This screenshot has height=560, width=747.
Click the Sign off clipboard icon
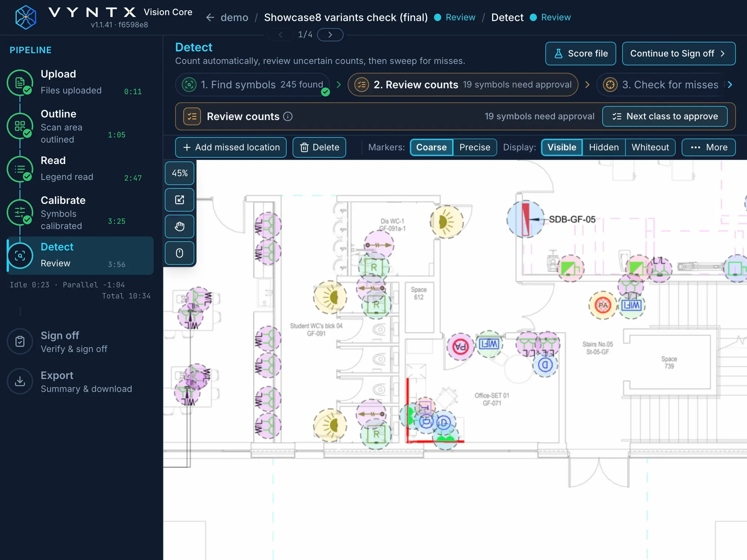coord(20,341)
